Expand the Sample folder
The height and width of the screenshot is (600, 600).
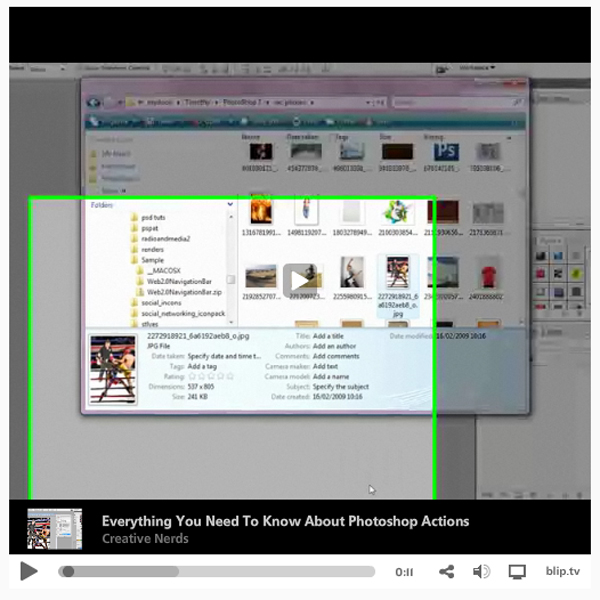point(152,260)
